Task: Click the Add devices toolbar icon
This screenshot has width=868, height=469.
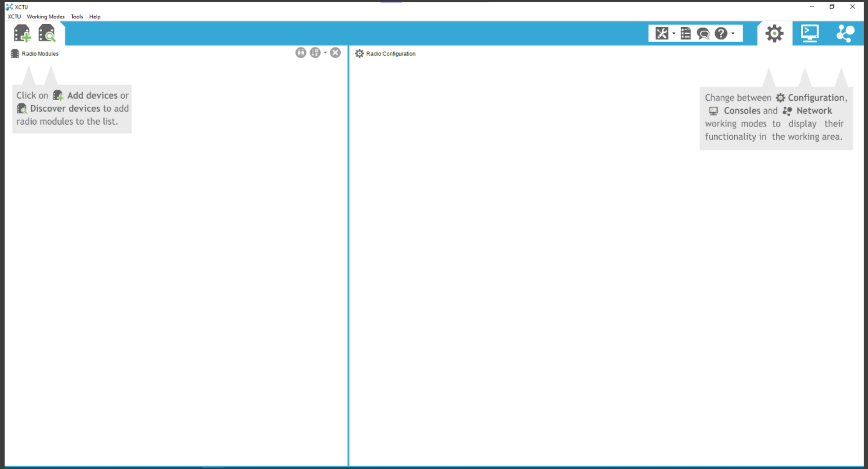Action: tap(22, 33)
